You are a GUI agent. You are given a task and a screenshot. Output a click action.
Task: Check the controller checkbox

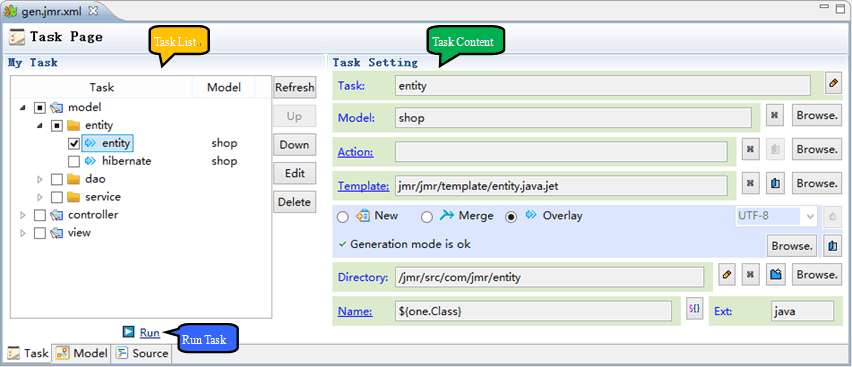(x=40, y=215)
